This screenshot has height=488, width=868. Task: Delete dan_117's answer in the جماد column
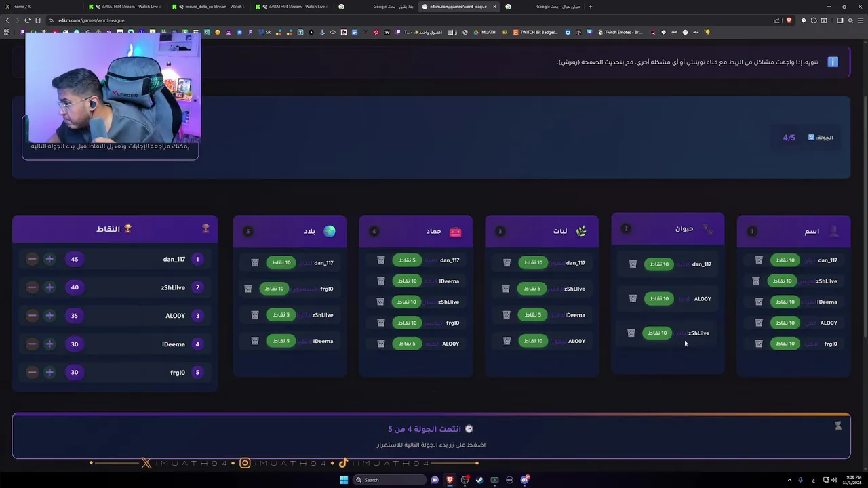381,260
